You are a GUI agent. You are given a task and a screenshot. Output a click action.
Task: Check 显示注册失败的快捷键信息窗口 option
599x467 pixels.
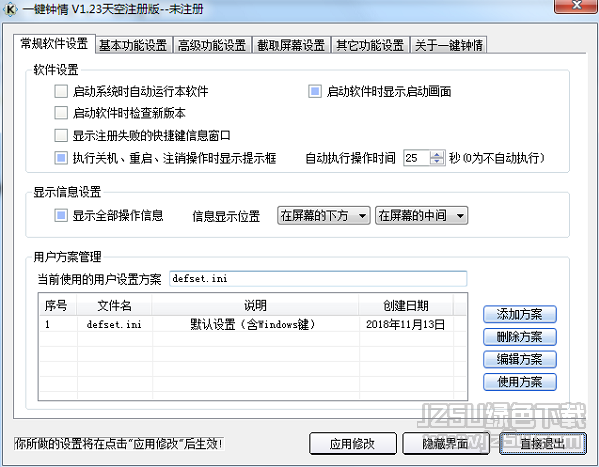point(61,135)
